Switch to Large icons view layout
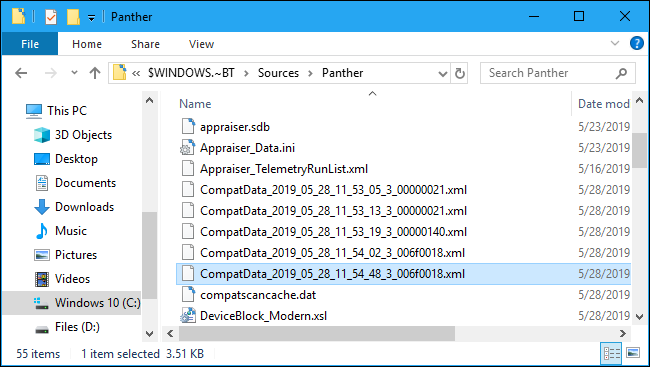The image size is (650, 367). 633,353
